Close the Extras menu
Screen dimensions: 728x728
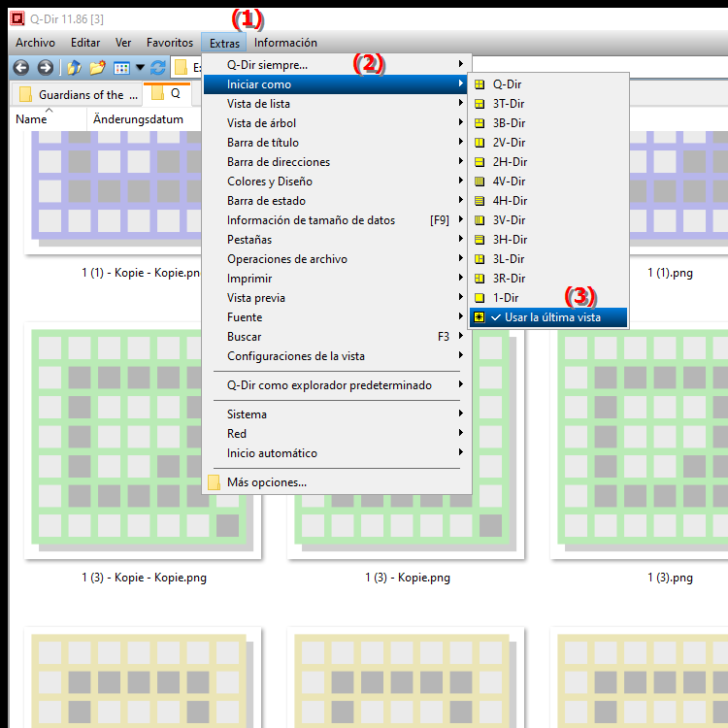point(224,43)
